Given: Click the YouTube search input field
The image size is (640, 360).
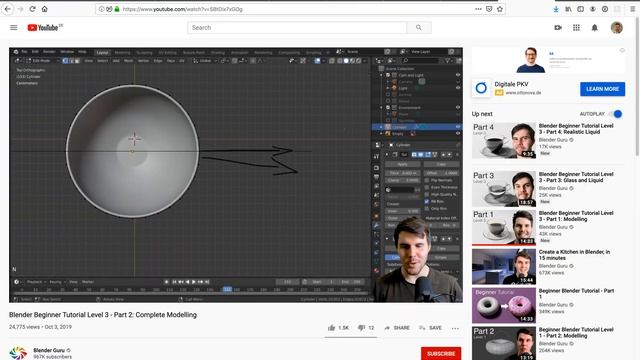Looking at the screenshot, I should tap(297, 27).
